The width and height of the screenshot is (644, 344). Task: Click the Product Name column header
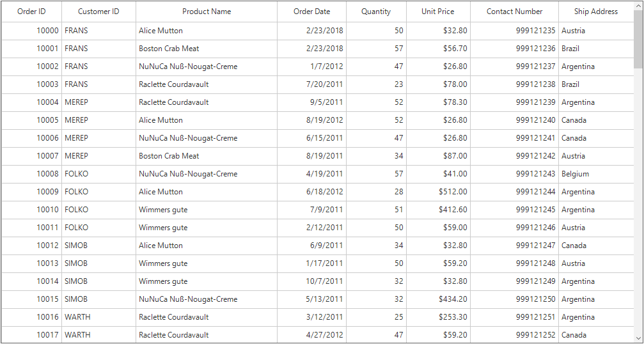click(x=207, y=12)
